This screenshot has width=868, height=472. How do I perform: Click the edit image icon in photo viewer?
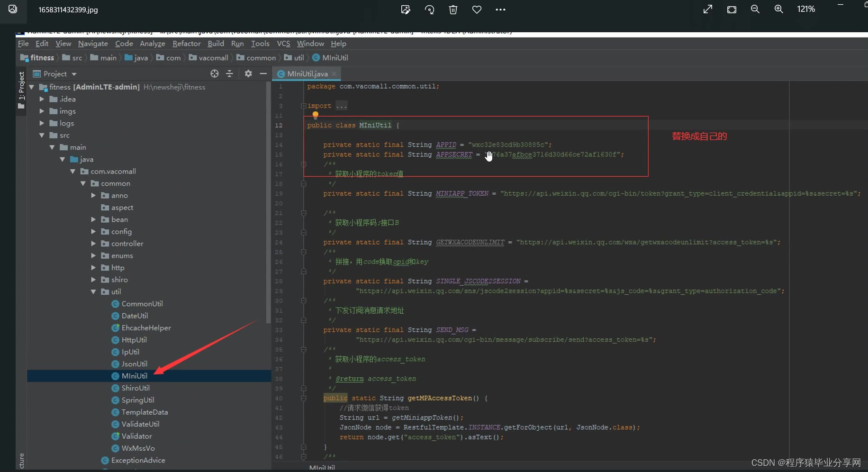point(406,9)
